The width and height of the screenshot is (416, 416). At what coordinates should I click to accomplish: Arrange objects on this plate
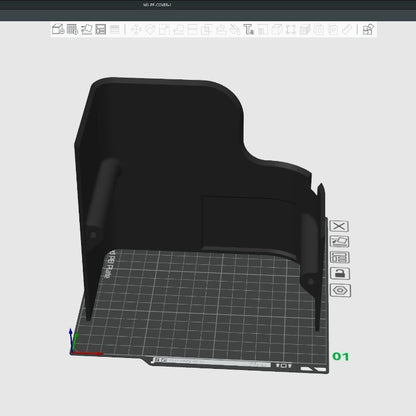click(340, 257)
